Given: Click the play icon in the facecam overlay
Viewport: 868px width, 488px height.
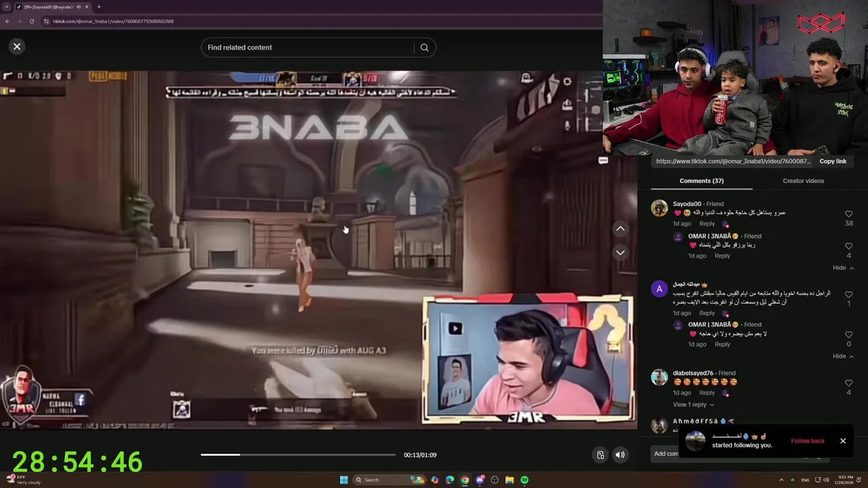Looking at the screenshot, I should click(455, 329).
